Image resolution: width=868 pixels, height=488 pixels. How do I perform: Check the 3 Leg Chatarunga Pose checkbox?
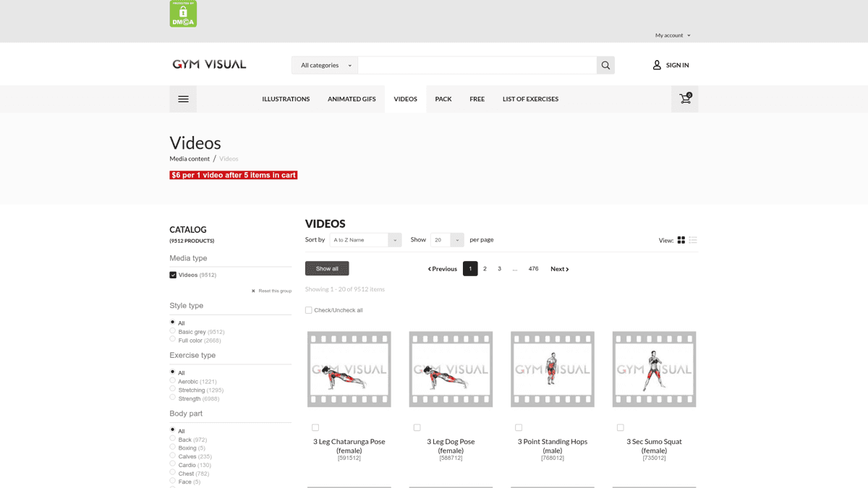coord(315,427)
